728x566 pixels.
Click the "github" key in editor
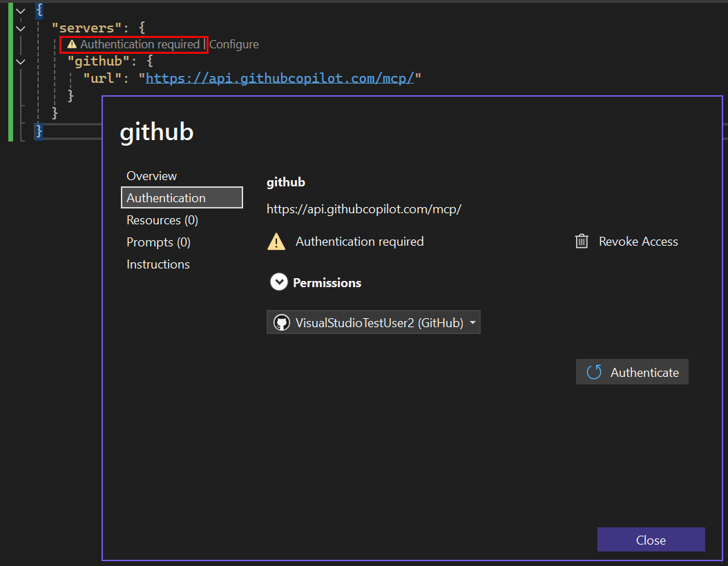click(99, 61)
